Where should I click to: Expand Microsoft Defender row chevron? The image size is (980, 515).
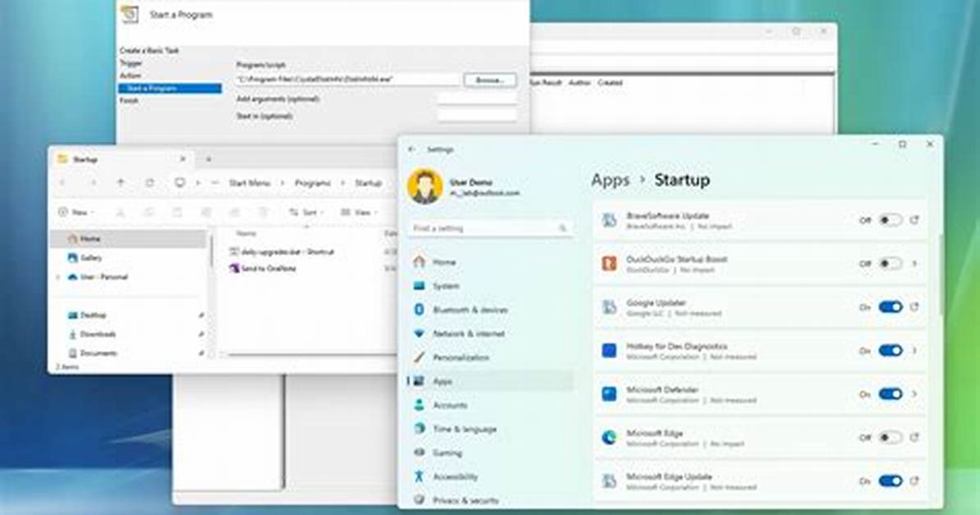(x=914, y=394)
